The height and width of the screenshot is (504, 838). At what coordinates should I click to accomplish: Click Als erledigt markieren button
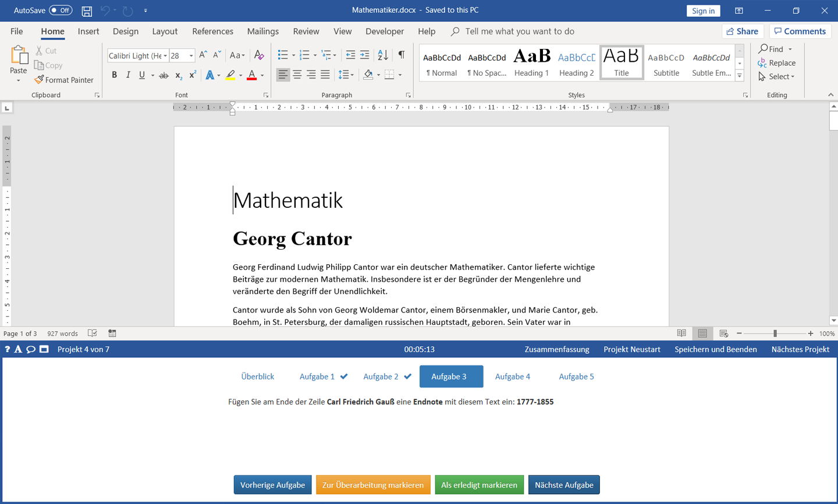point(479,485)
